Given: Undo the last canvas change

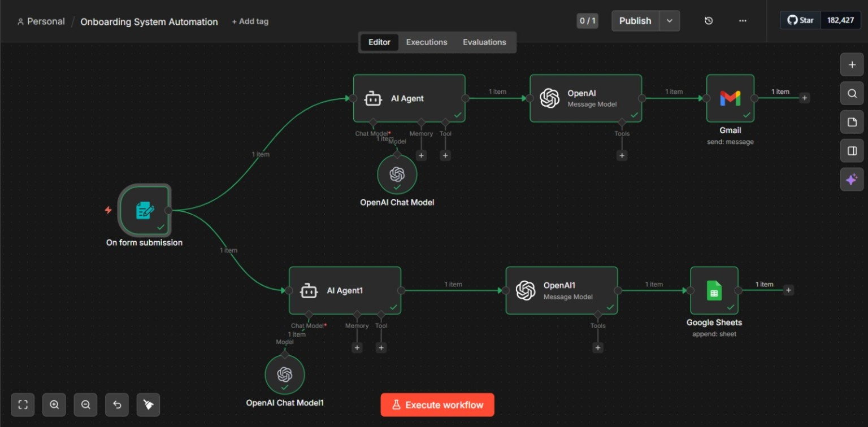Looking at the screenshot, I should (x=117, y=404).
